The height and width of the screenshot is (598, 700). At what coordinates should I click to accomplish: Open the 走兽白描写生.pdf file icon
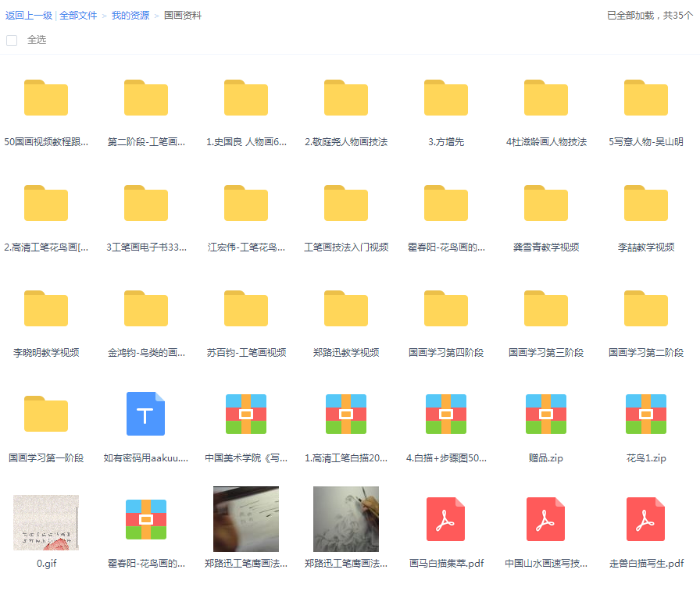[646, 519]
